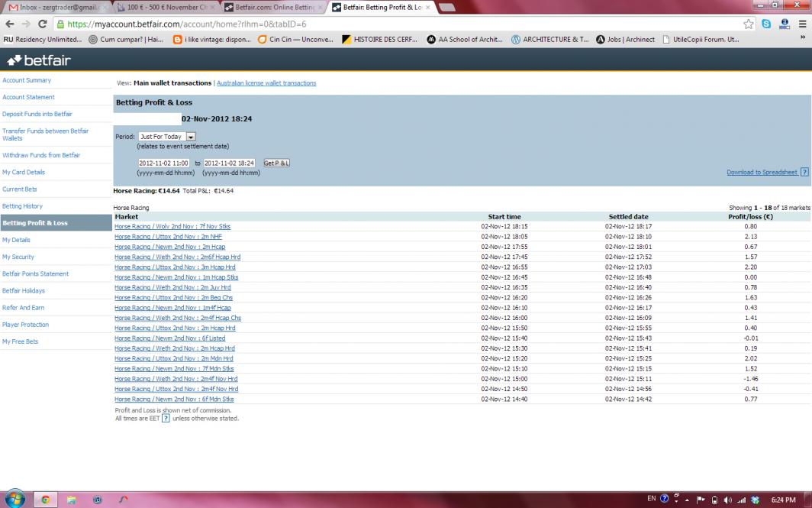
Task: Click the blue help tray icon
Action: point(665,499)
